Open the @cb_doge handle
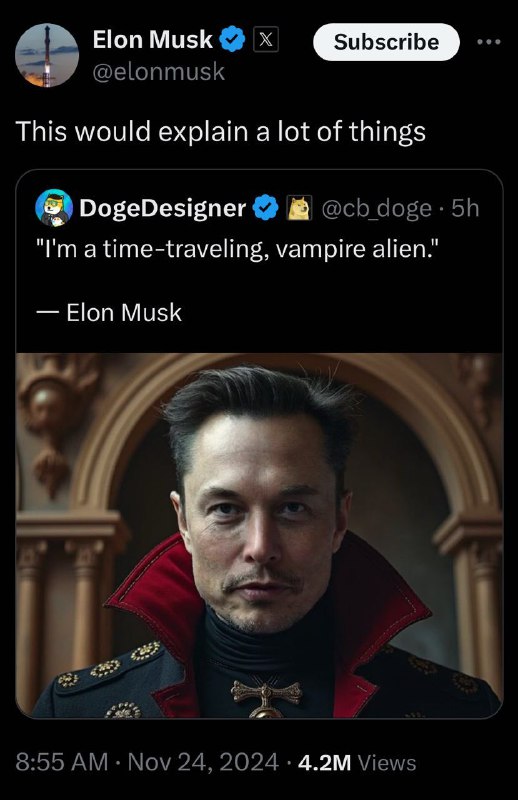The image size is (518, 800). coord(377,208)
